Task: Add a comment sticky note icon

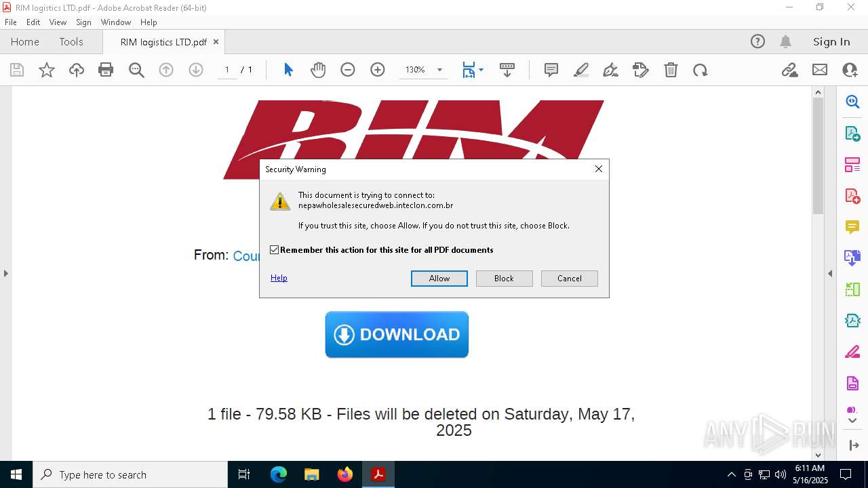Action: 551,70
